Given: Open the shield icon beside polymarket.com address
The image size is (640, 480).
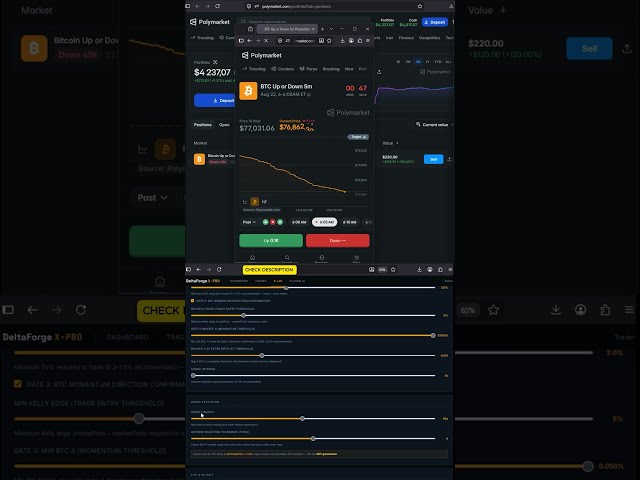Looking at the screenshot, I should (x=249, y=6).
